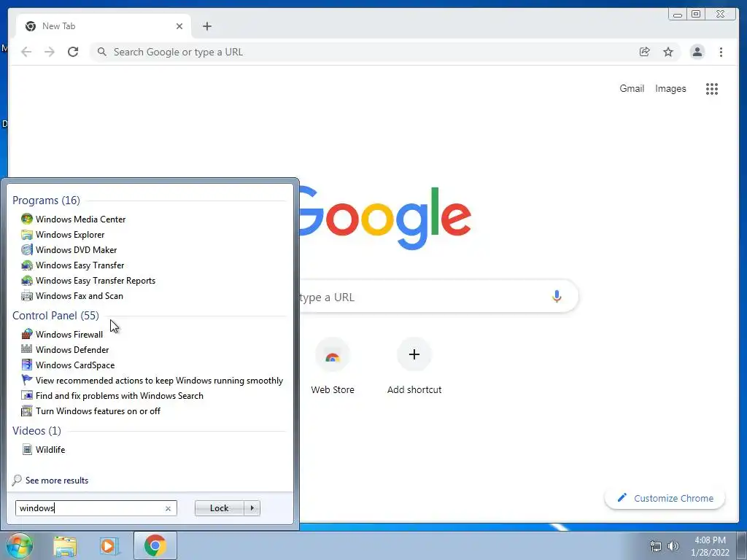Click the Google search box
747x560 pixels.
438,297
